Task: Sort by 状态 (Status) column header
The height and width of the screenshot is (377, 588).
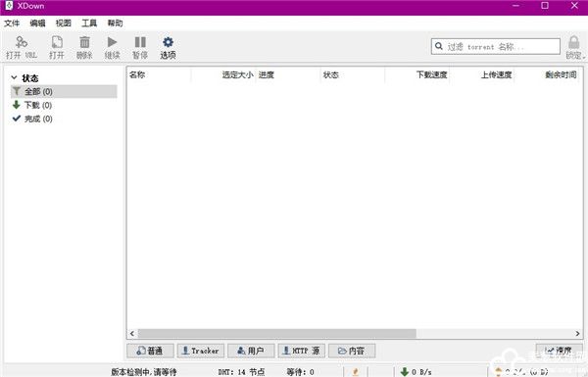Action: pyautogui.click(x=353, y=74)
